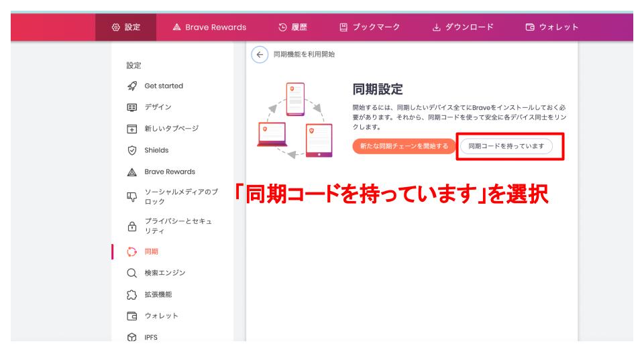Click the magnifier 検索エンジン icon
This screenshot has height=362, width=644.
(132, 273)
